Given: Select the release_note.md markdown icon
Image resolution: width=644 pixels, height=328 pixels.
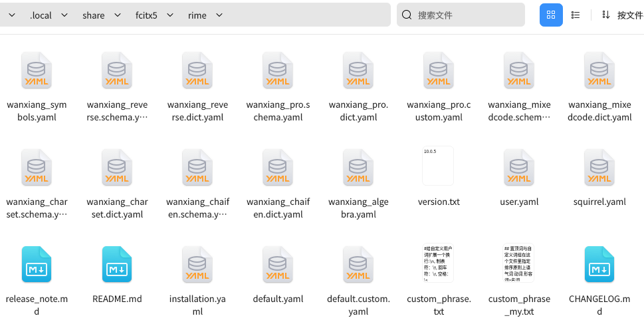Looking at the screenshot, I should [37, 264].
